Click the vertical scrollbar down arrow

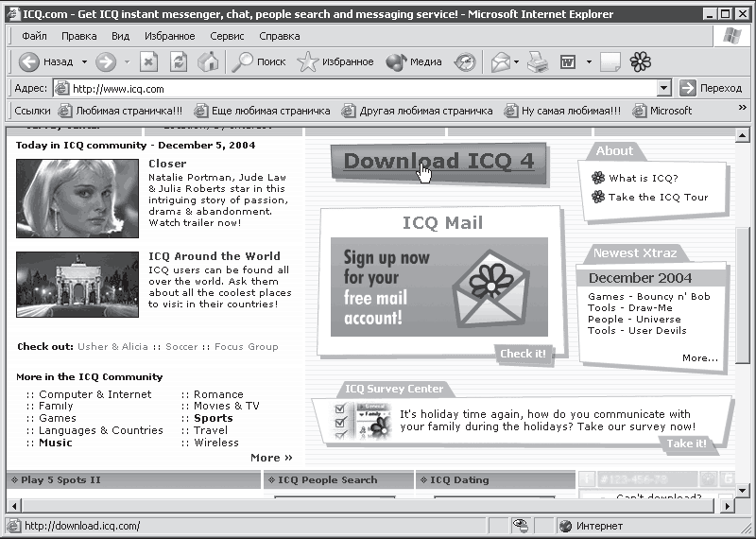742,491
